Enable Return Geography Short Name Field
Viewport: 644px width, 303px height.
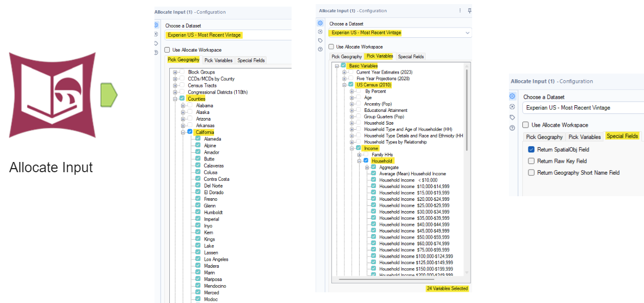[x=531, y=173]
